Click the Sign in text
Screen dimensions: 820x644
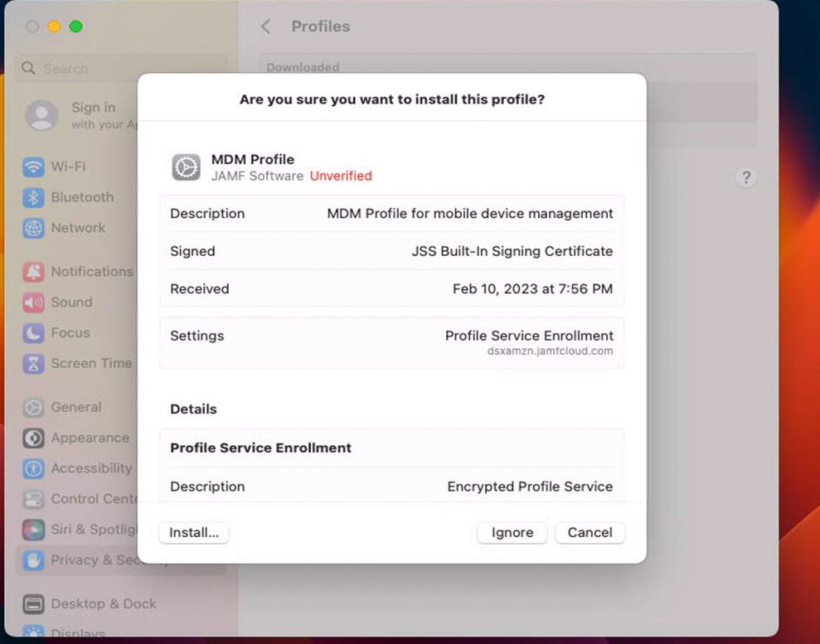tap(93, 108)
